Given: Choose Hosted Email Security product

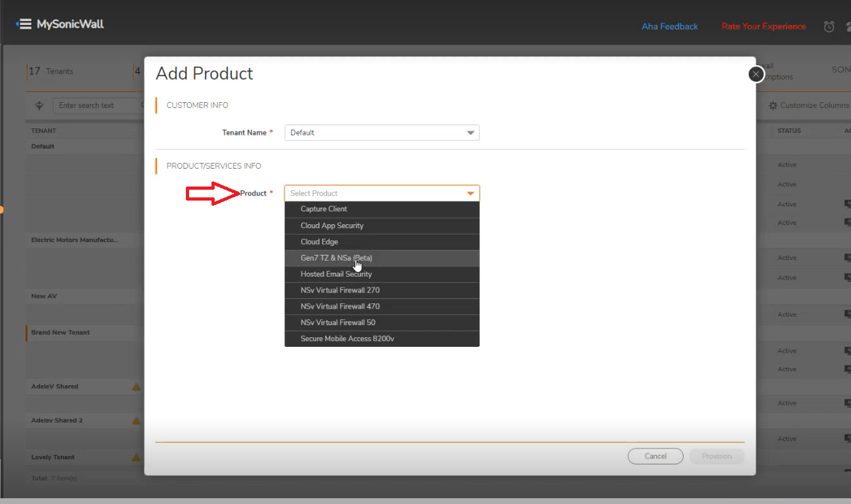Looking at the screenshot, I should 336,274.
